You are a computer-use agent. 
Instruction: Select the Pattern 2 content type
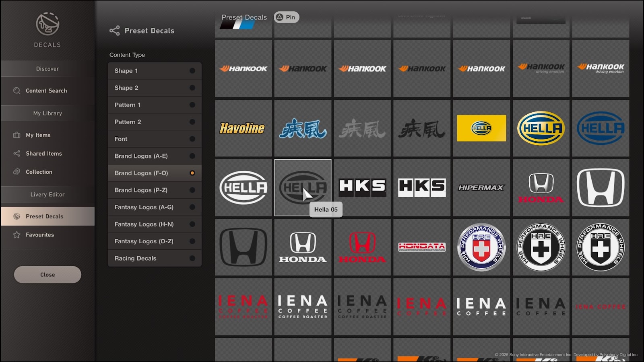click(155, 122)
